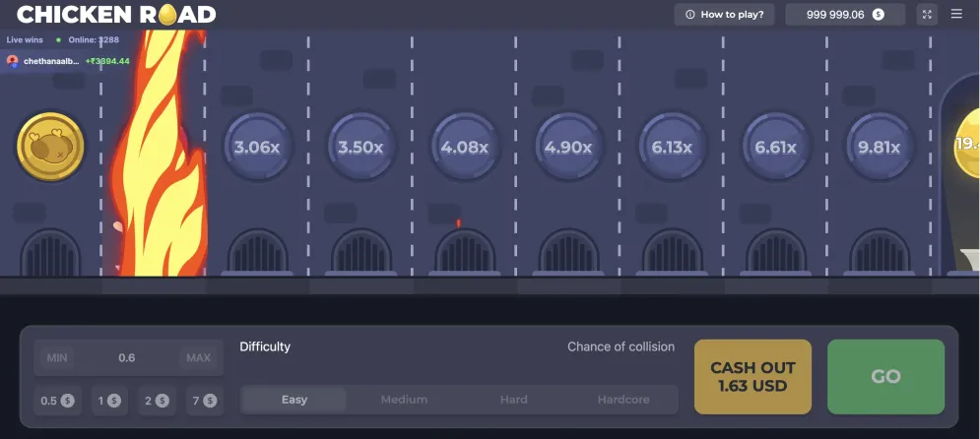Click the dollar icon beside balance
980x439 pixels.
click(x=879, y=15)
